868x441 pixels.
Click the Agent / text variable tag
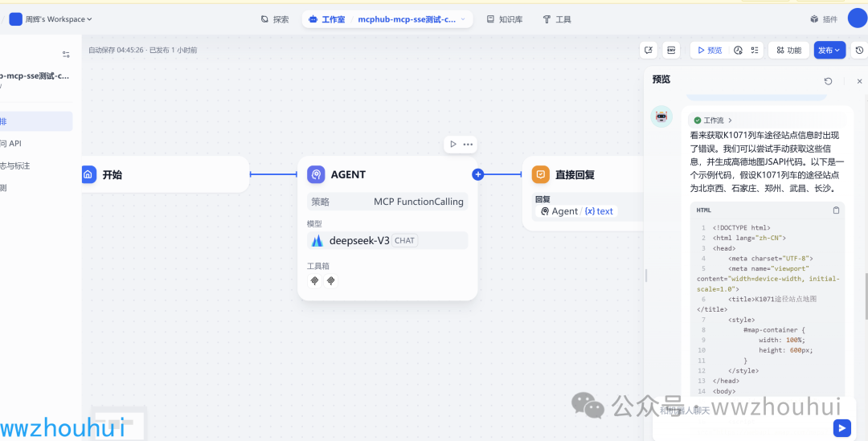click(x=576, y=211)
